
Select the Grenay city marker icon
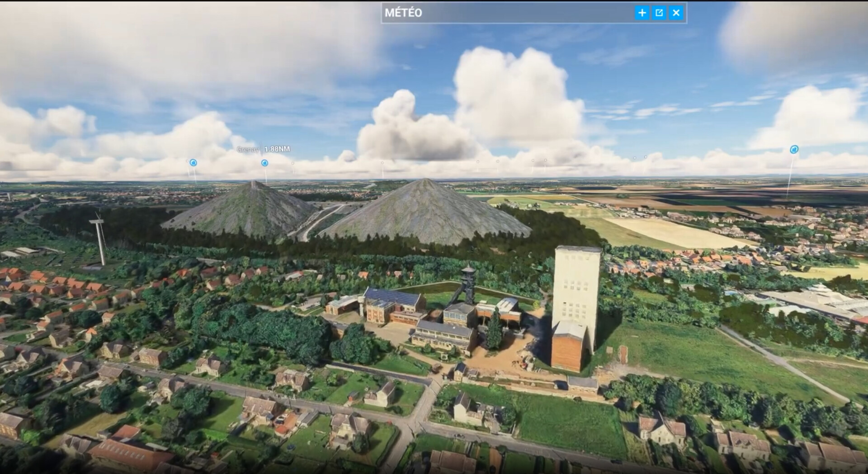(x=264, y=163)
